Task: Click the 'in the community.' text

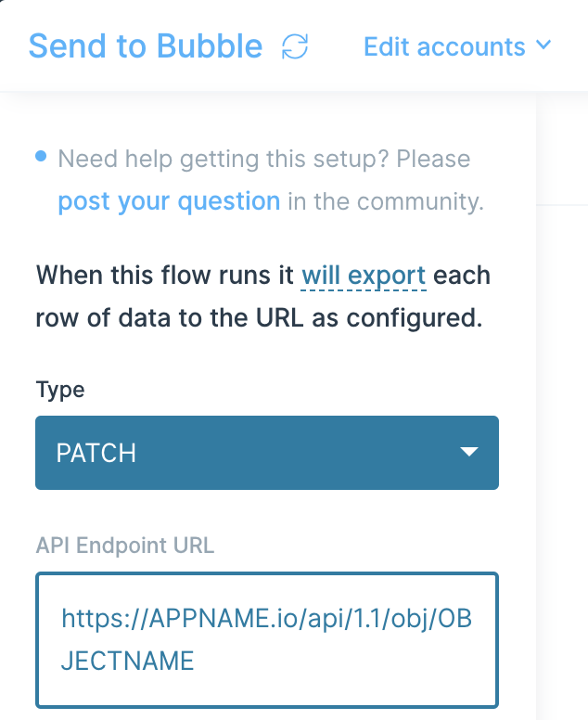Action: point(386,201)
